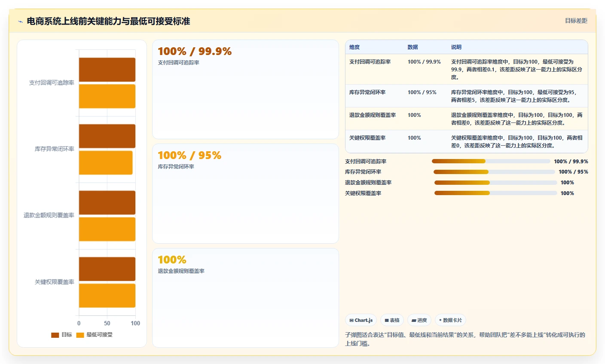605x364 pixels.
Task: Click the lightning icon beside the dashboard title
Action: 20,21
